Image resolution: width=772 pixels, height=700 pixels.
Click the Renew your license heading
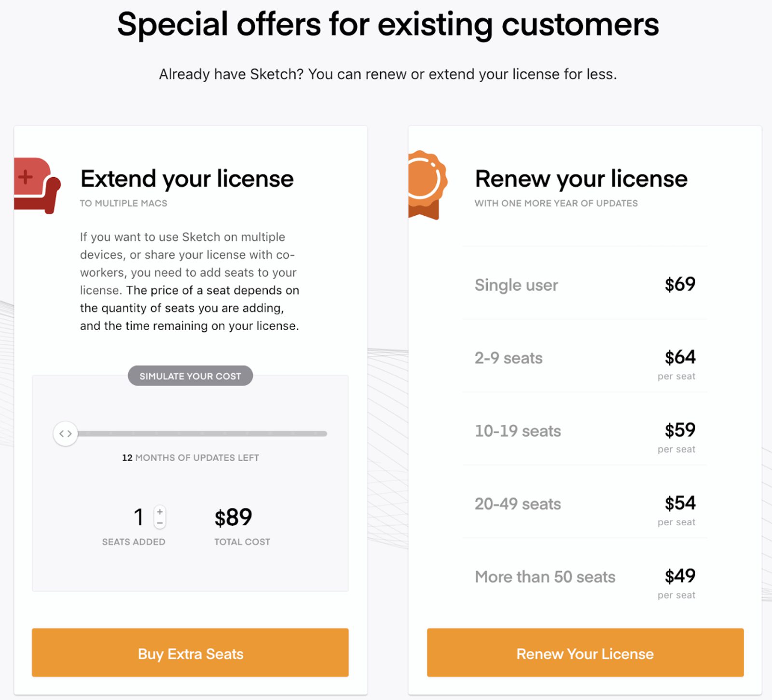(581, 179)
